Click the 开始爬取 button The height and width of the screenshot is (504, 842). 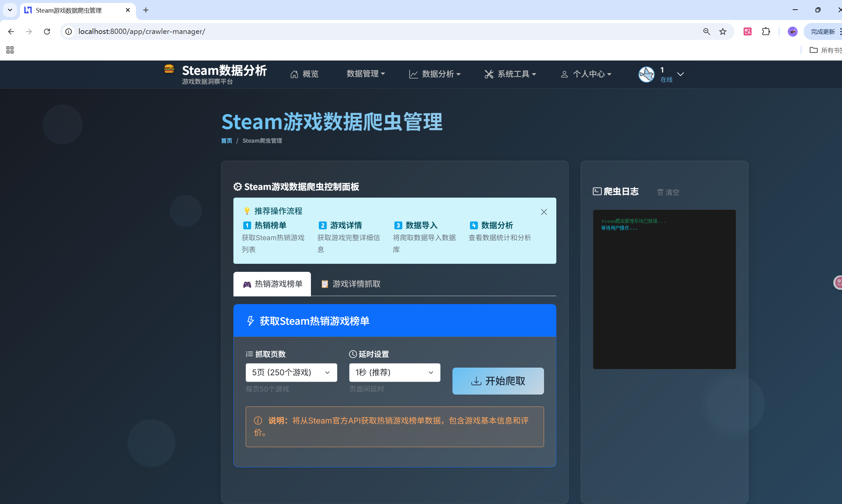(x=498, y=381)
